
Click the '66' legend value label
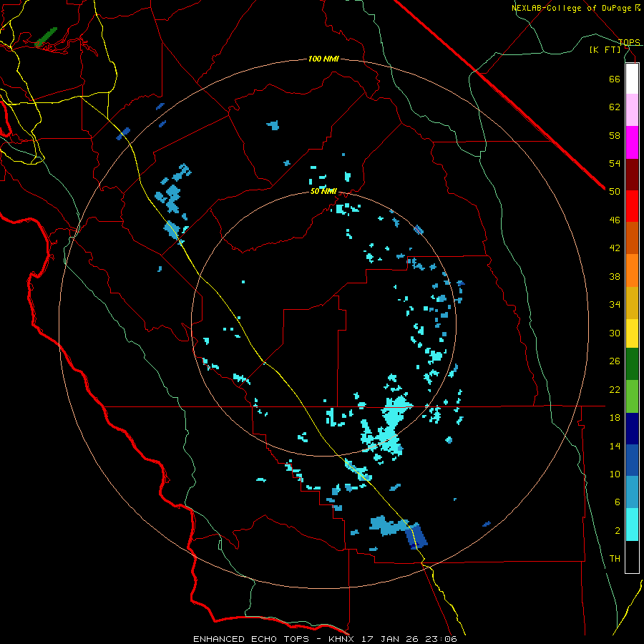(615, 79)
